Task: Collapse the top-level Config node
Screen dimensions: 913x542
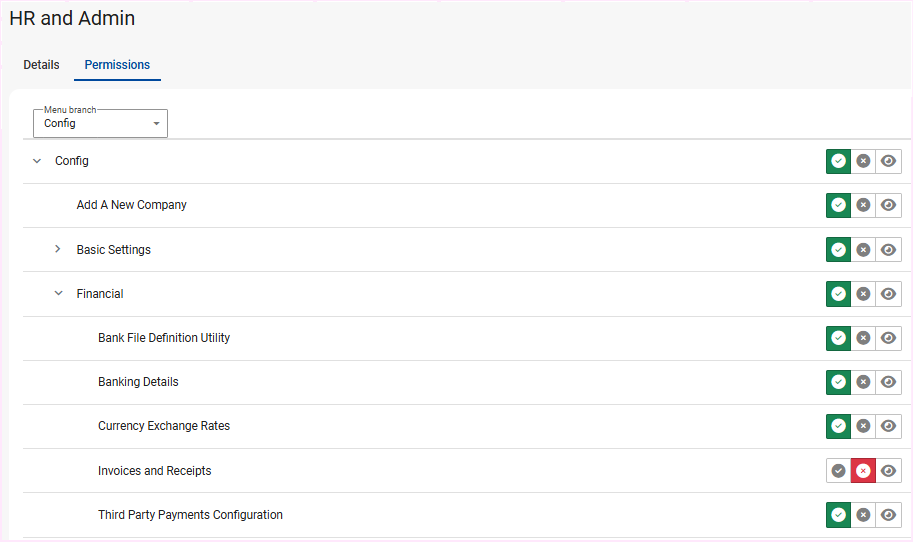Action: [37, 161]
